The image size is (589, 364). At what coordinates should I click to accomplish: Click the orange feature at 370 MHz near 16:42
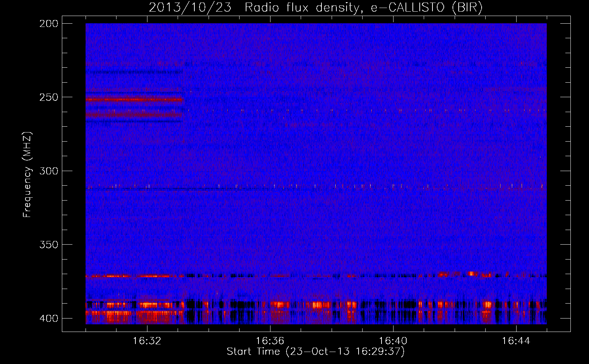point(472,273)
